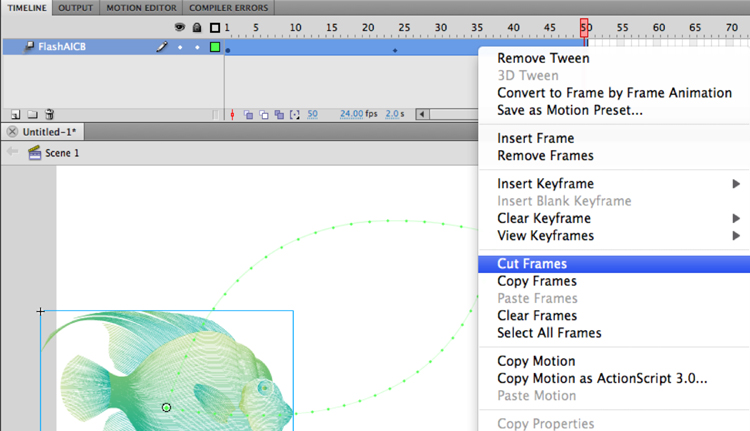
Task: Open Modify Onion Markers menu
Action: pos(295,114)
